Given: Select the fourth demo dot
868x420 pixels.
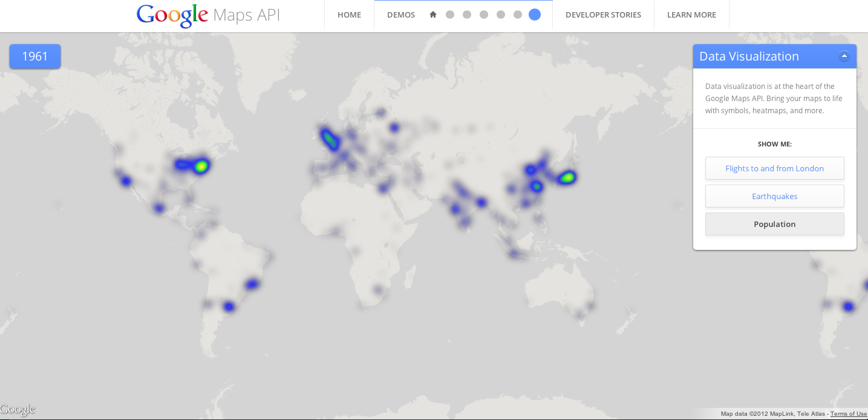Looking at the screenshot, I should (501, 15).
